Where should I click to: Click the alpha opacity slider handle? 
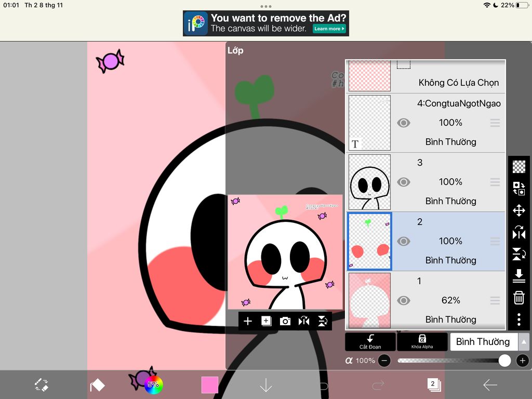[x=504, y=361]
